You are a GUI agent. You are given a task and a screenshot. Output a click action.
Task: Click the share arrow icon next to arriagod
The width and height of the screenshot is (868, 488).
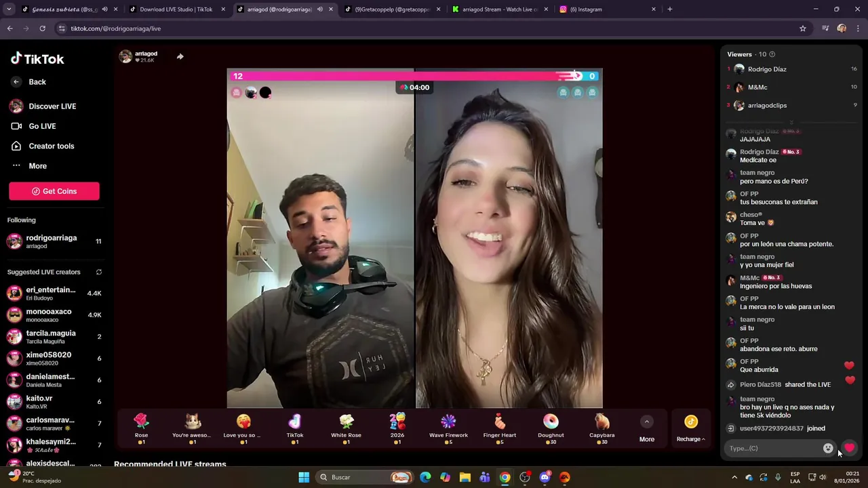pos(180,56)
